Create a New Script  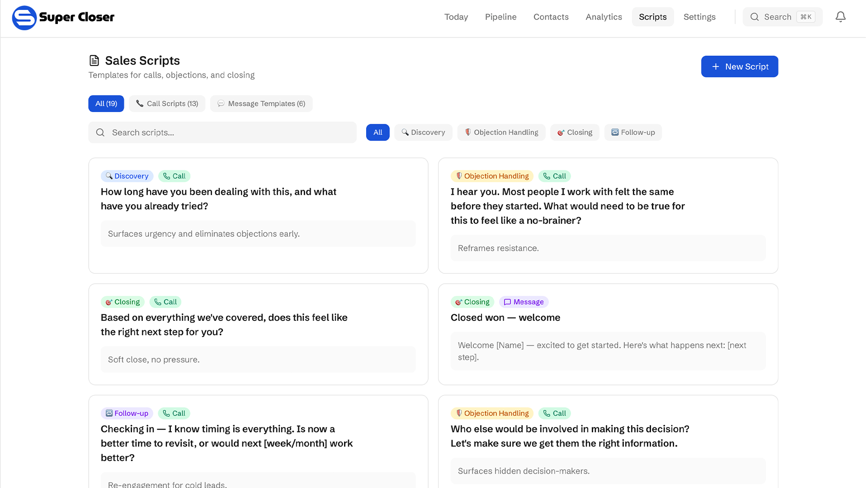pos(740,66)
